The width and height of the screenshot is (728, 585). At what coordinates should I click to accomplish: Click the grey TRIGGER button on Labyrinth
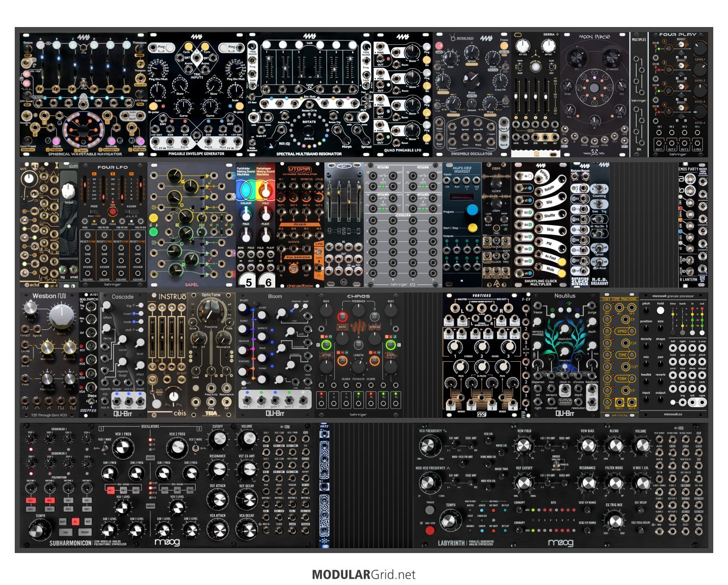tap(430, 509)
